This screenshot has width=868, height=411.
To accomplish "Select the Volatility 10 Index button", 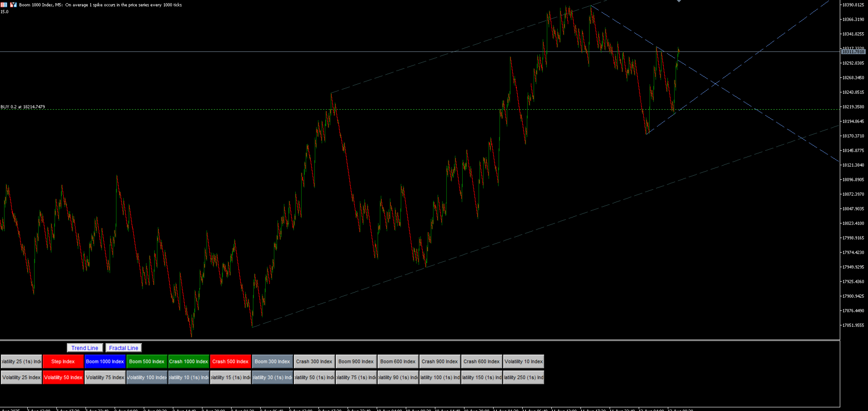I will [x=524, y=361].
